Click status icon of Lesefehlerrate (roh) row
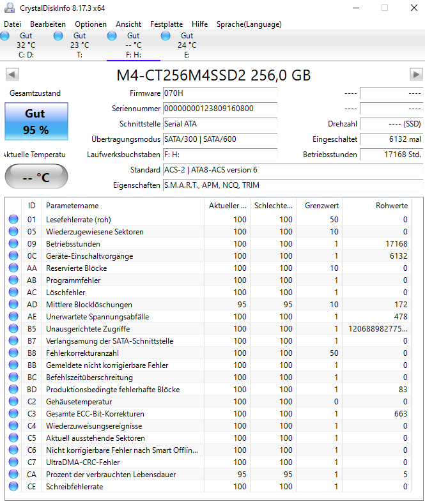 click(13, 219)
